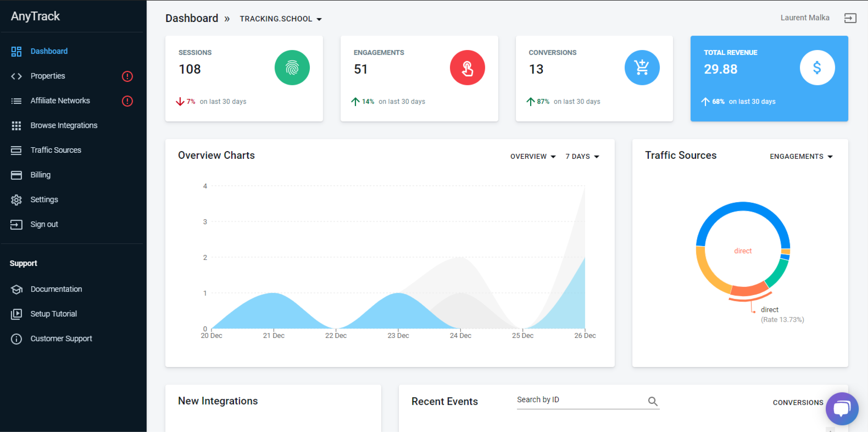Click the red Engagements touch icon
This screenshot has height=432, width=868.
tap(467, 68)
